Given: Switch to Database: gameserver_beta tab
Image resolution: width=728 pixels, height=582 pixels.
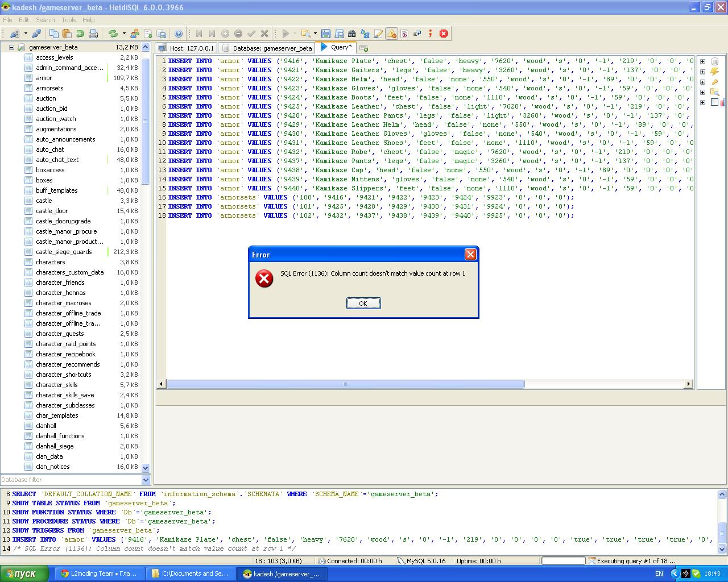Looking at the screenshot, I should (266, 48).
